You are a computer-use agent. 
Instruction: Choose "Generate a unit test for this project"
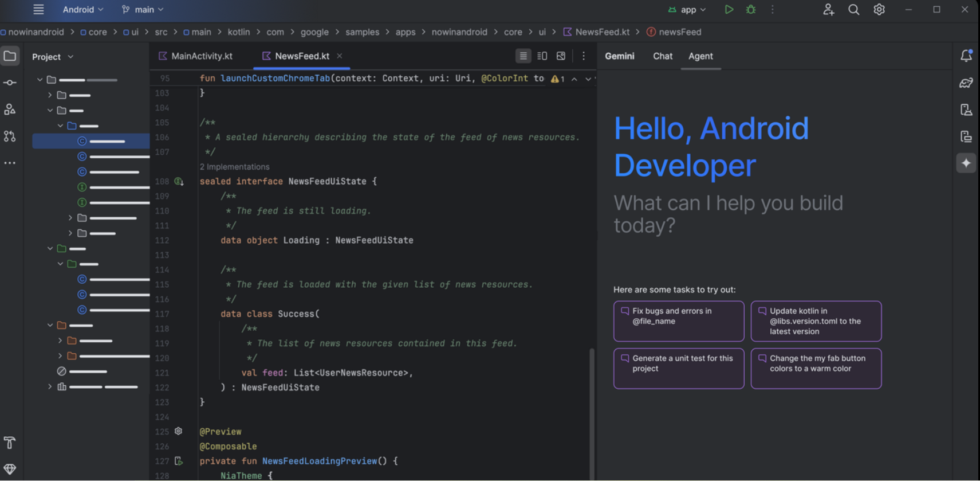coord(679,368)
